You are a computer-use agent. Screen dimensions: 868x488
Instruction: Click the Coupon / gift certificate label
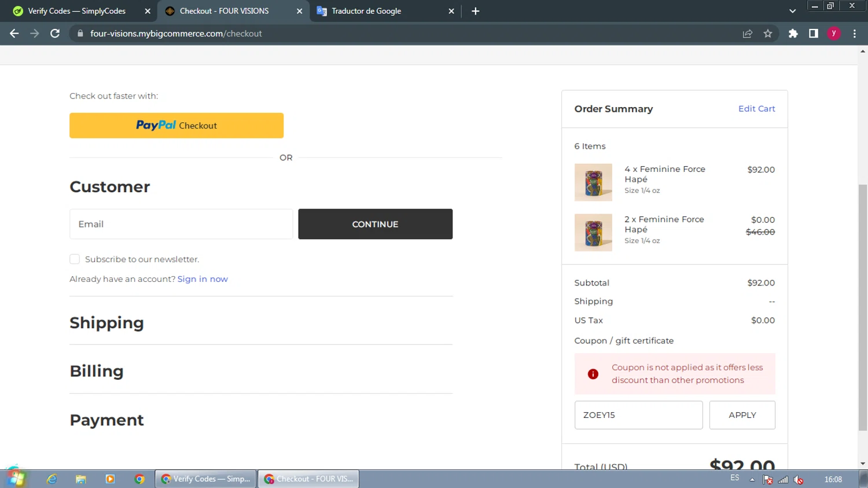[624, 341]
